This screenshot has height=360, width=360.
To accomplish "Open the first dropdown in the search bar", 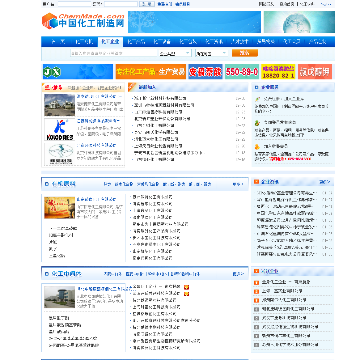I will (x=175, y=53).
